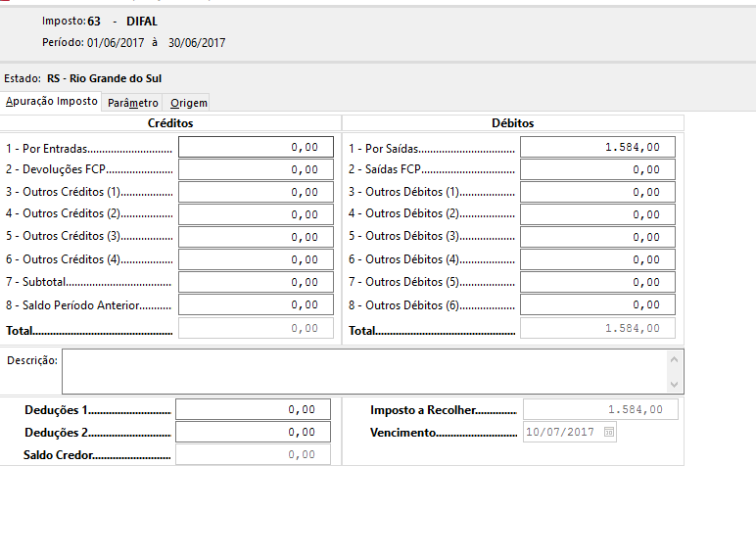The image size is (756, 558).
Task: Click the Outros Créditos (4) field
Action: [256, 259]
